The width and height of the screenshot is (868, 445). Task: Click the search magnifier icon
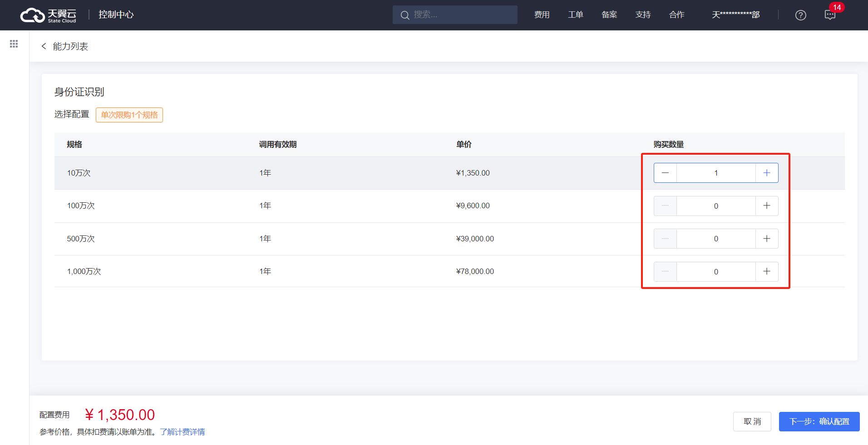[x=405, y=15]
